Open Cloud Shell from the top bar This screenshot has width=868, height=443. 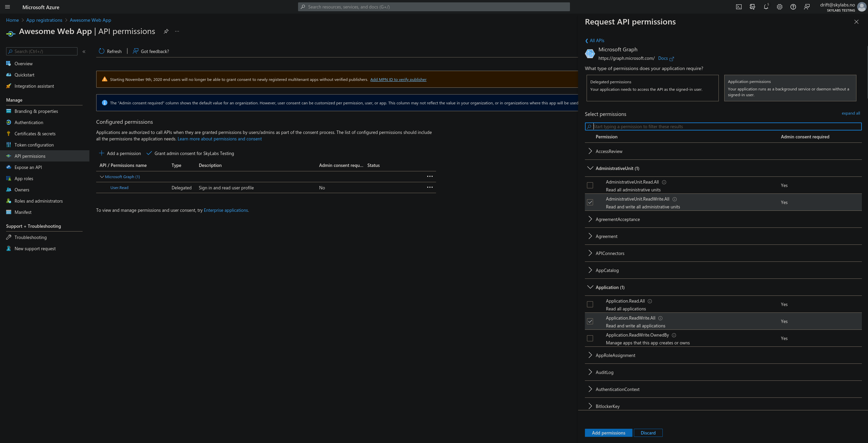(739, 7)
